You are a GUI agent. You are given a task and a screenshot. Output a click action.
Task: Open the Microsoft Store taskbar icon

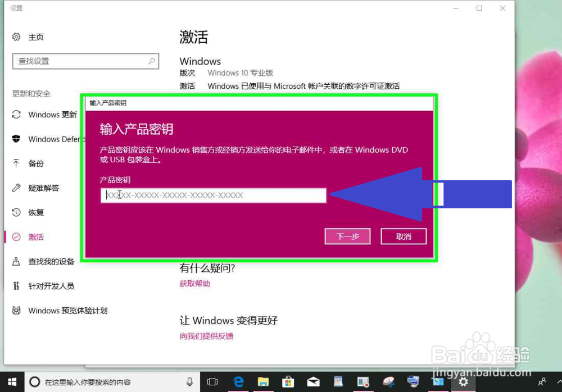pyautogui.click(x=288, y=381)
